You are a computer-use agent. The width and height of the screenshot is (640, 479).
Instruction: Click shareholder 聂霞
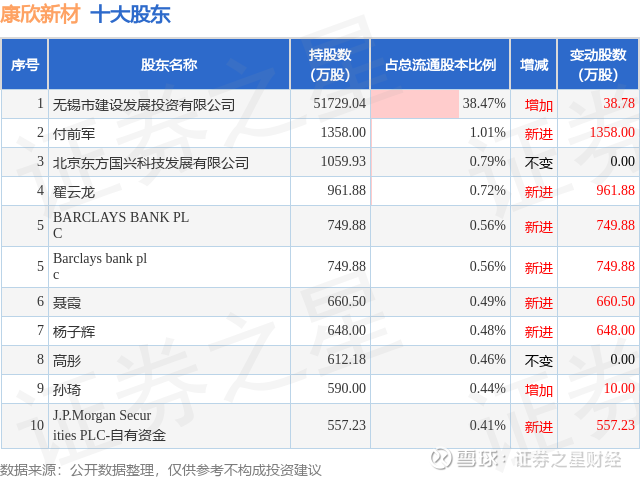(x=67, y=303)
